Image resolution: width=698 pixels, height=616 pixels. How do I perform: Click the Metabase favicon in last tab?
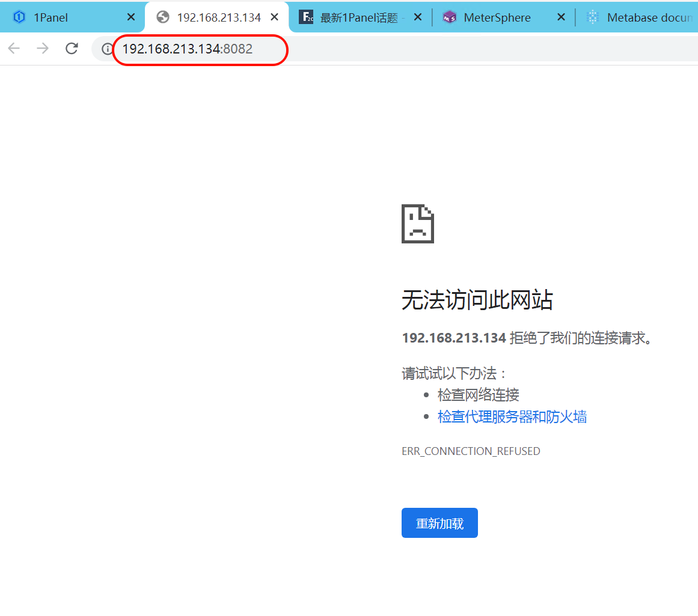click(593, 17)
